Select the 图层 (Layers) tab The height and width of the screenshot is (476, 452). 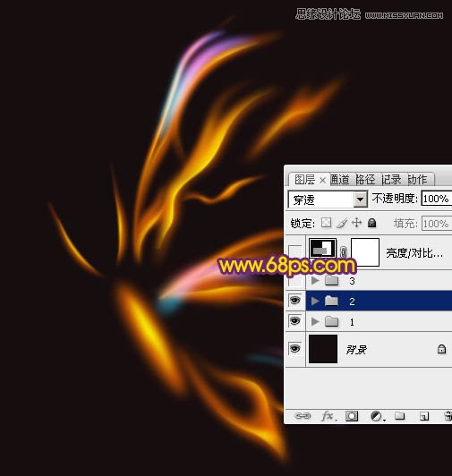click(x=304, y=180)
